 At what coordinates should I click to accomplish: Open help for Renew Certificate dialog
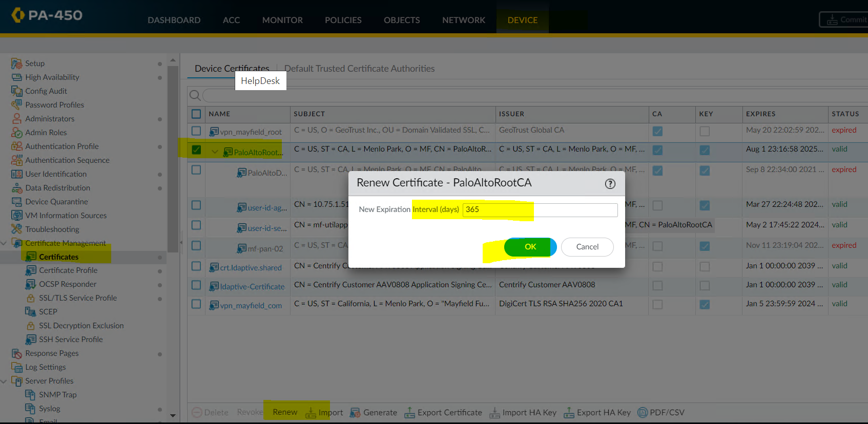(x=610, y=184)
